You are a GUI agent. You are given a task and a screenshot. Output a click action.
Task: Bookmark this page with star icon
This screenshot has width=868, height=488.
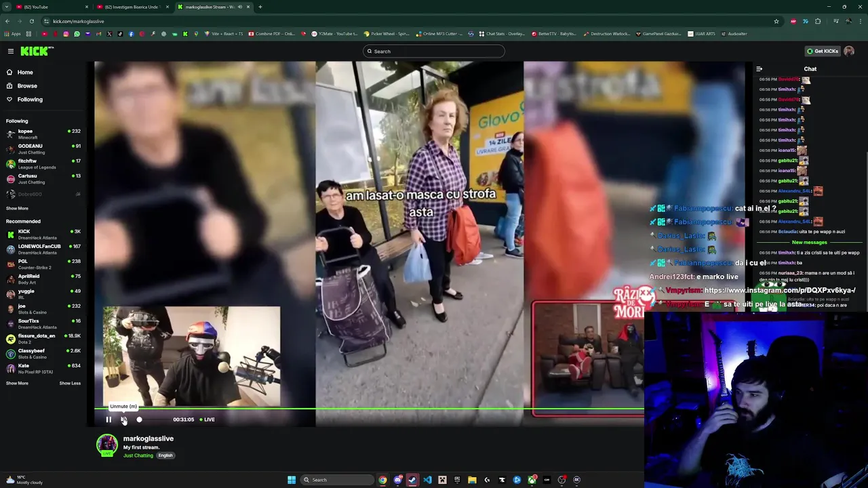tap(776, 21)
